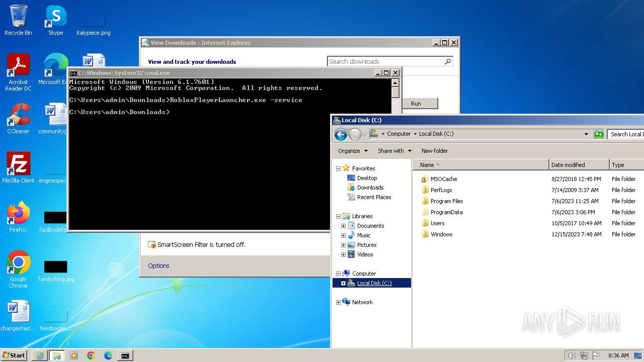
Task: Click the Search downloads field in IE
Action: point(390,61)
